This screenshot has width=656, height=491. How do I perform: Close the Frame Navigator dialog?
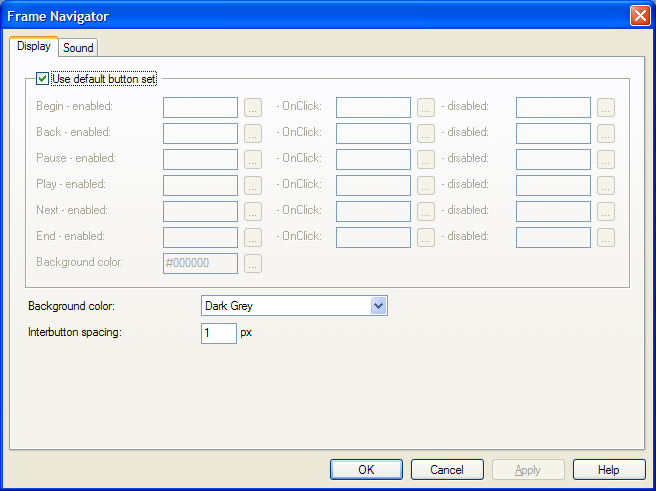pos(640,16)
